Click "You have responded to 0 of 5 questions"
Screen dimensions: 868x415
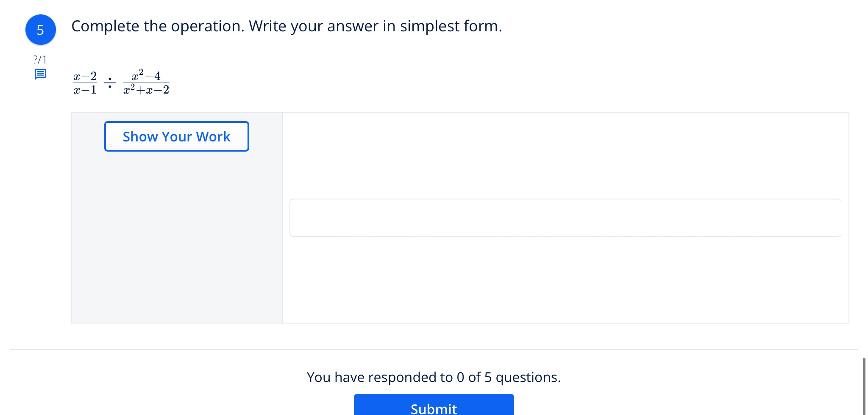434,377
